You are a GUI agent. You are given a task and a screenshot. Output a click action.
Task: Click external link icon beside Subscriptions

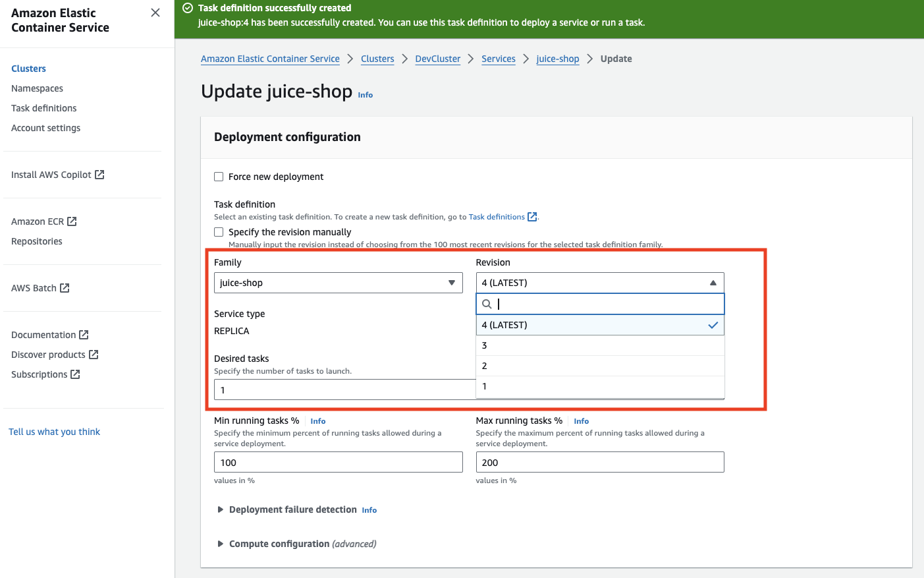point(75,374)
